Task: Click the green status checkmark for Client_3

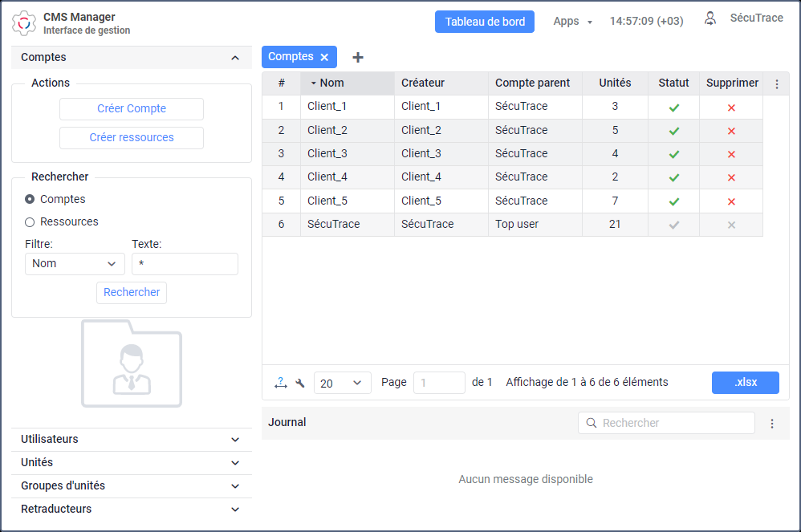Action: click(x=674, y=154)
